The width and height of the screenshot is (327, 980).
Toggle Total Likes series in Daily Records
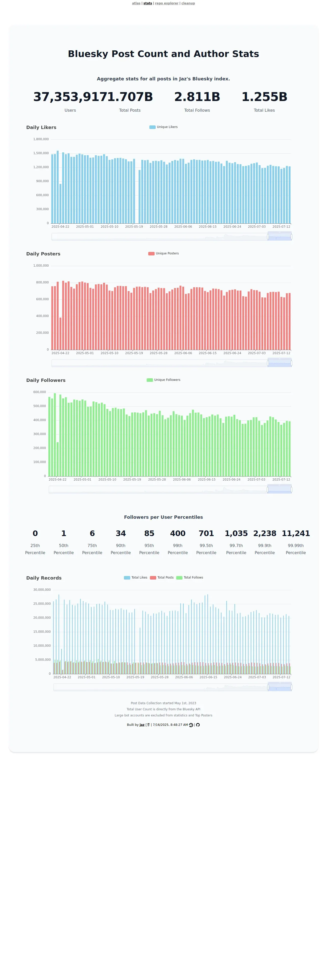(x=135, y=578)
